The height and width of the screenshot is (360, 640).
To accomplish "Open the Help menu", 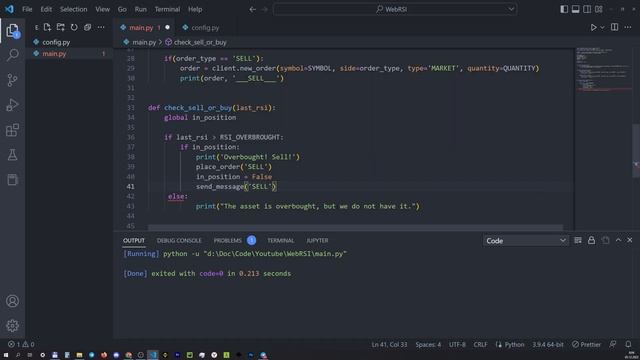I will pyautogui.click(x=195, y=9).
